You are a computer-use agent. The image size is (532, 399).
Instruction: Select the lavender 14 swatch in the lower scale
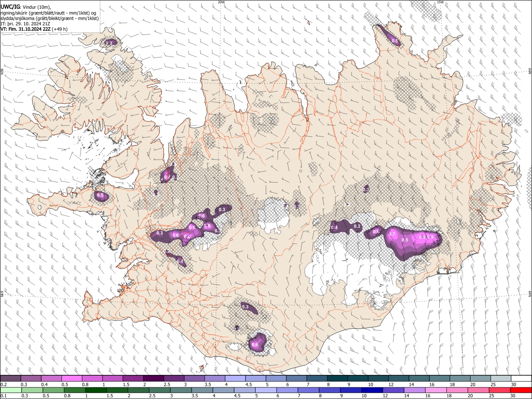point(415,390)
